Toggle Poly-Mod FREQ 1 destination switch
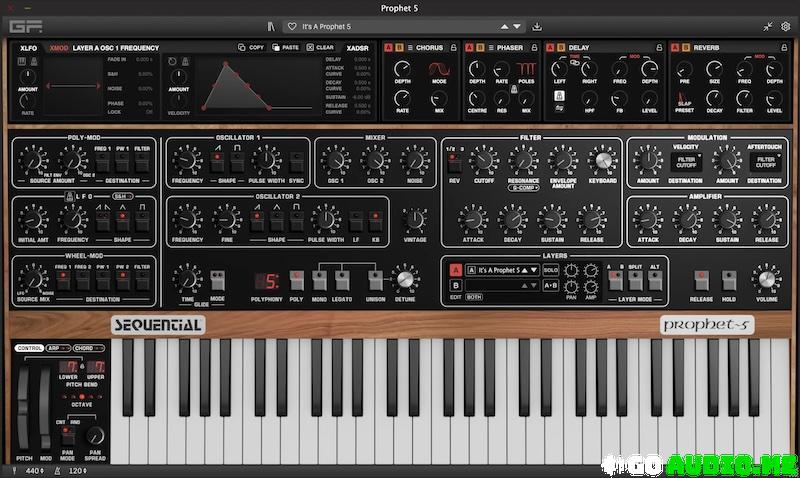This screenshot has width=800, height=478. (x=103, y=162)
